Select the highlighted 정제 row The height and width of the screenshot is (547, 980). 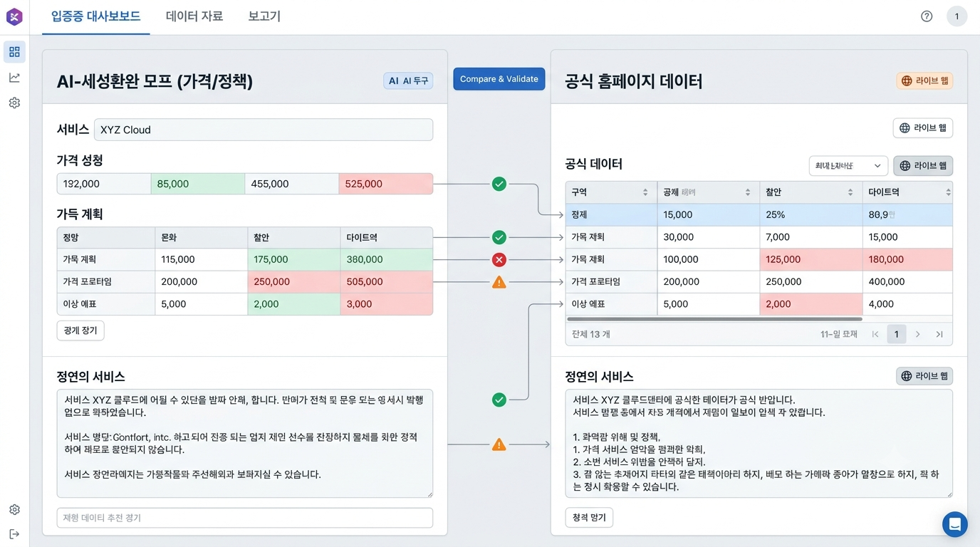759,215
